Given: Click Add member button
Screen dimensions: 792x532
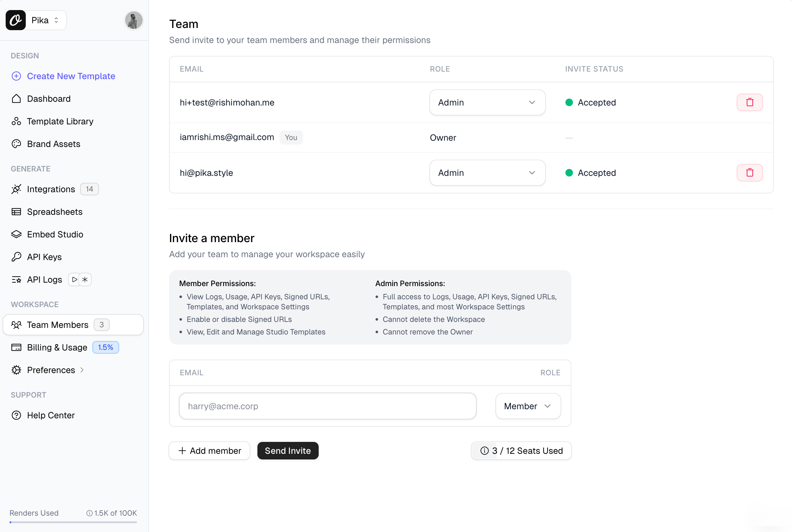Looking at the screenshot, I should 209,451.
